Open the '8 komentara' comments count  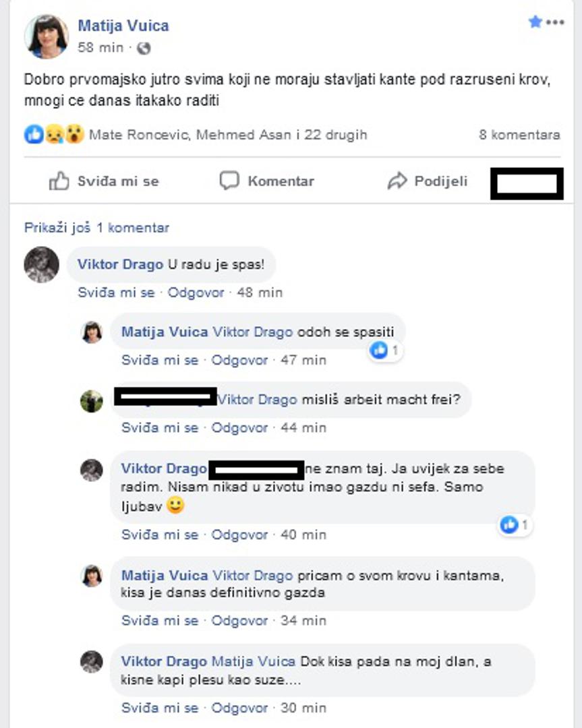coord(519,135)
